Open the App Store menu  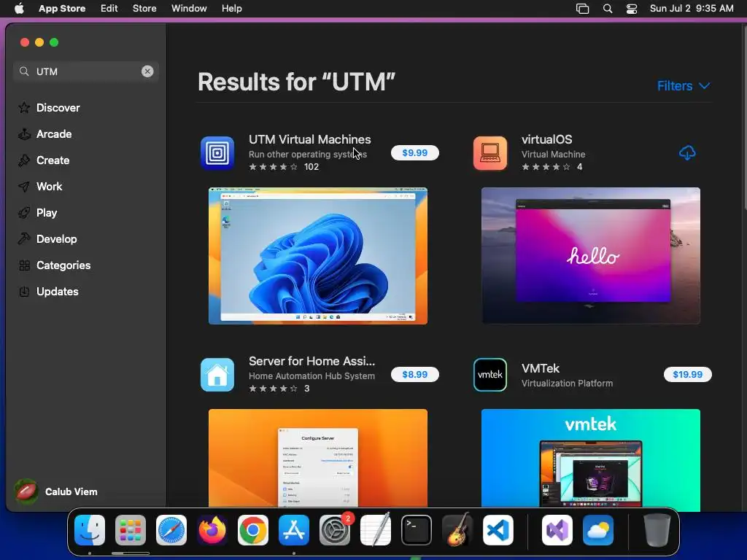click(x=62, y=9)
